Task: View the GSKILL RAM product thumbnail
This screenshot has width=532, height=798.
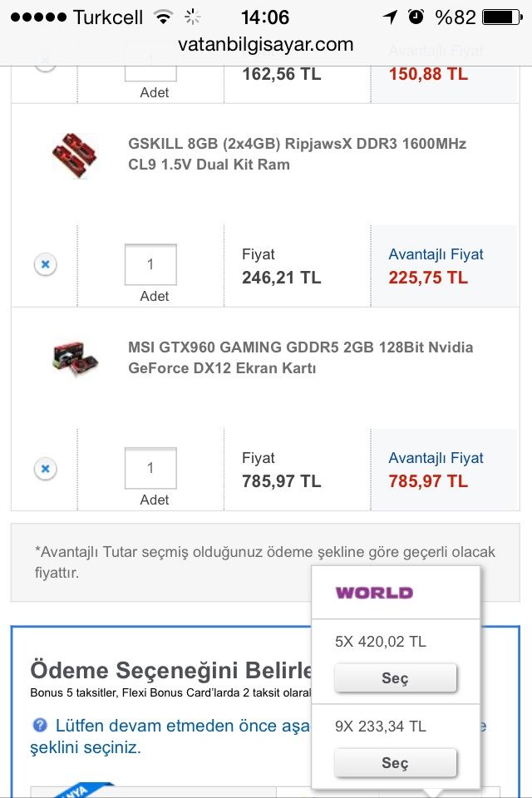Action: click(x=75, y=155)
